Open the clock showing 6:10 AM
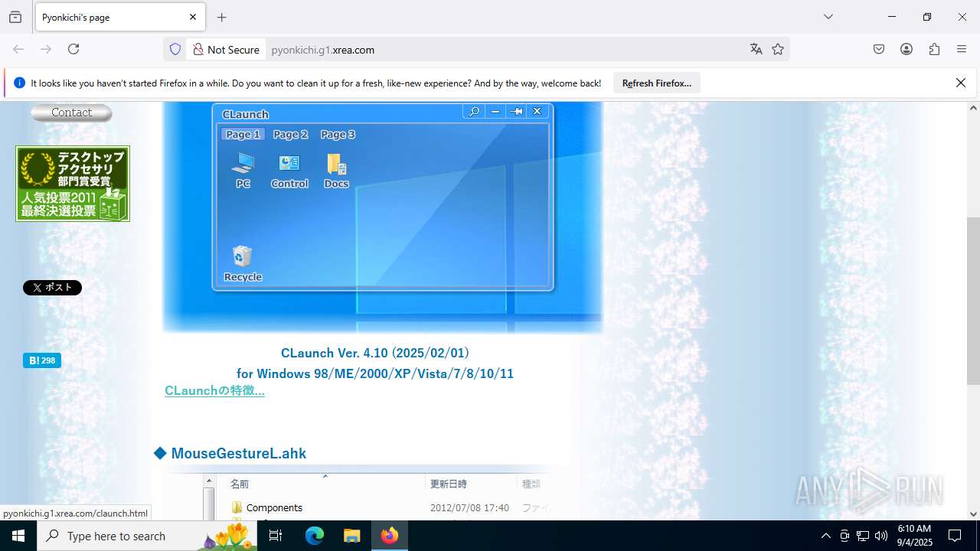The image size is (980, 551). click(x=914, y=536)
